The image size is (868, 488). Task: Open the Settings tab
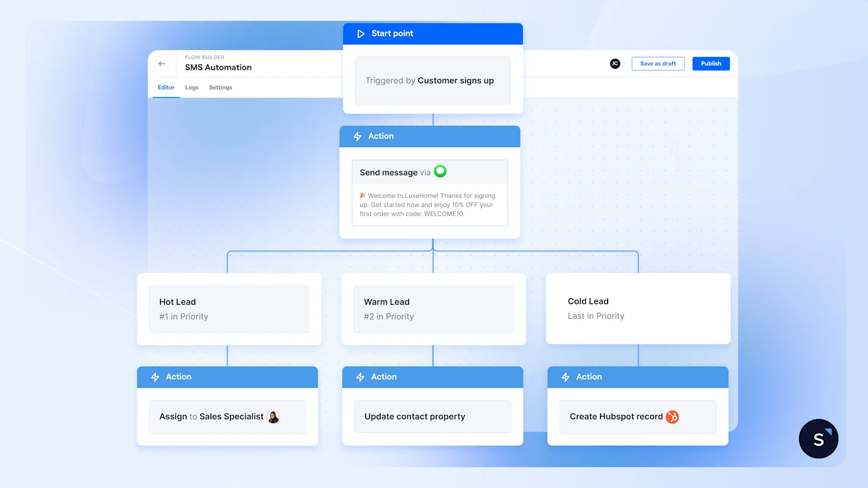[x=220, y=87]
